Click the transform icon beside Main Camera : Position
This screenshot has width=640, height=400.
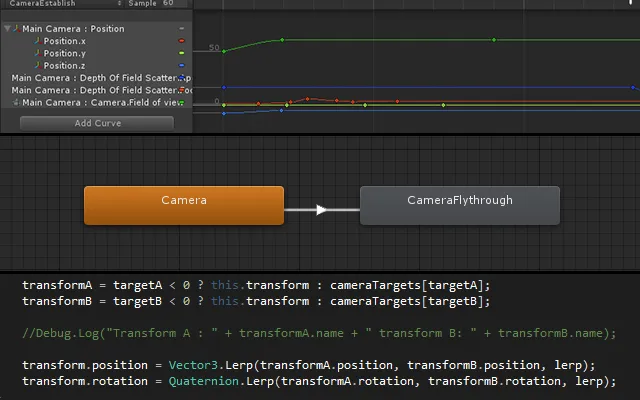(17, 29)
